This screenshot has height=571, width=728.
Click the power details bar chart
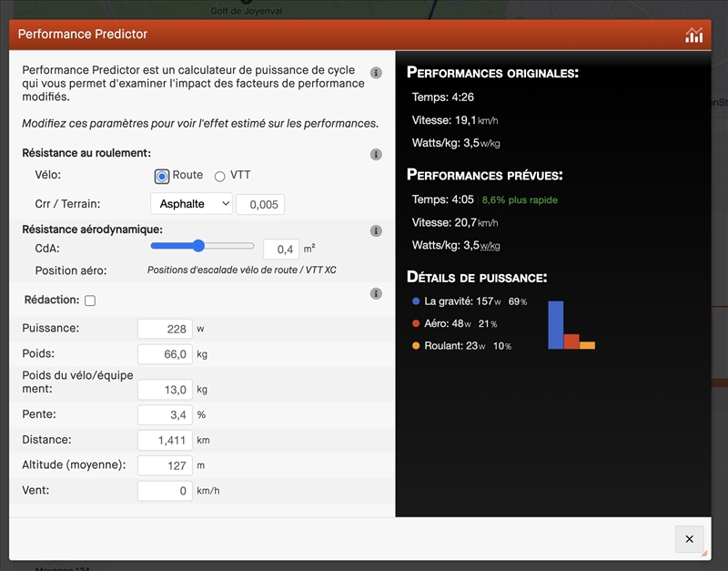571,325
